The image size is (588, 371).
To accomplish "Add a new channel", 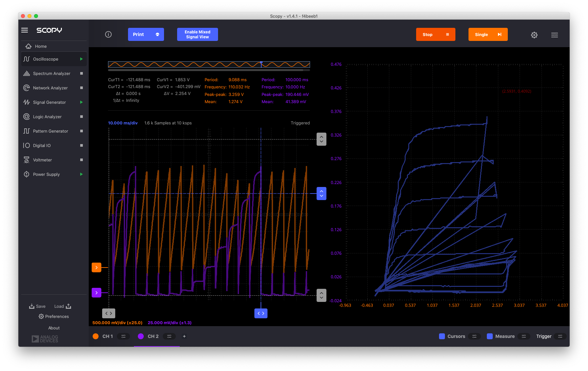I will (184, 336).
